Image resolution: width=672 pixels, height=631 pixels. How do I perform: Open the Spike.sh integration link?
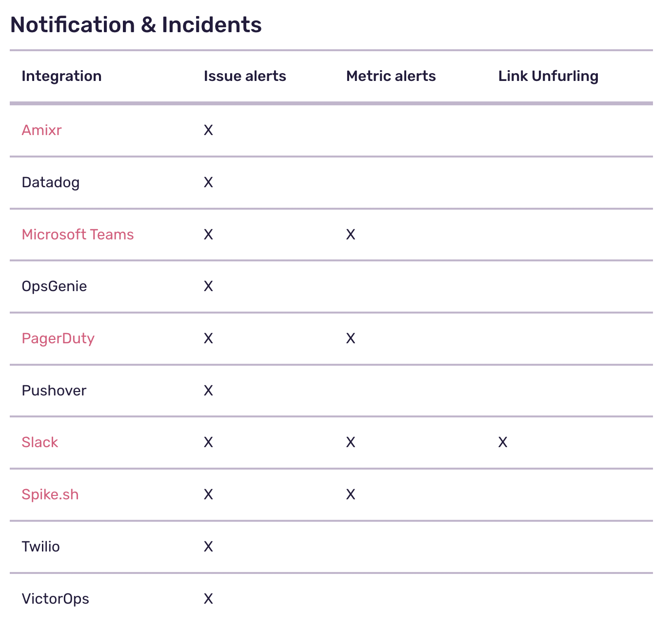click(50, 494)
